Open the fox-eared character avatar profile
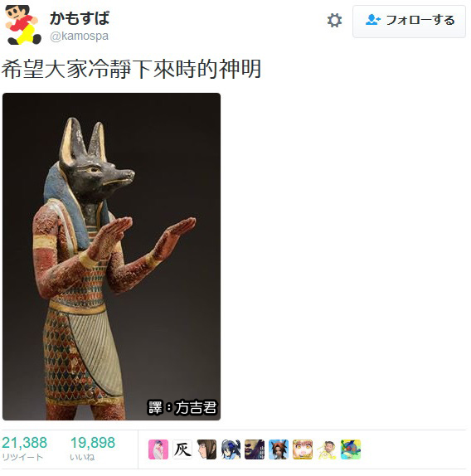 (279, 449)
